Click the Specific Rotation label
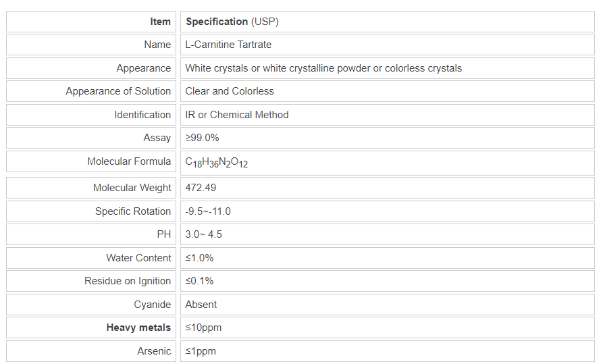 [x=132, y=211]
